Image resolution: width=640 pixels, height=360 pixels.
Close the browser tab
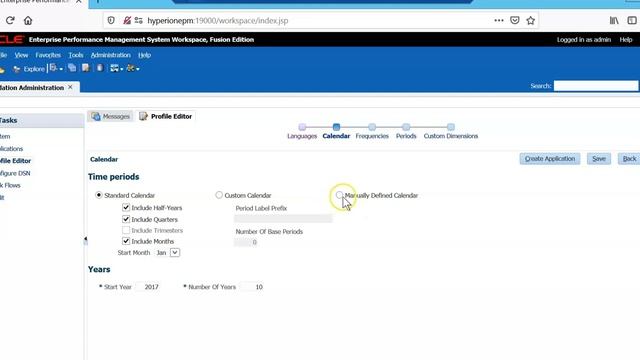pos(78,2)
